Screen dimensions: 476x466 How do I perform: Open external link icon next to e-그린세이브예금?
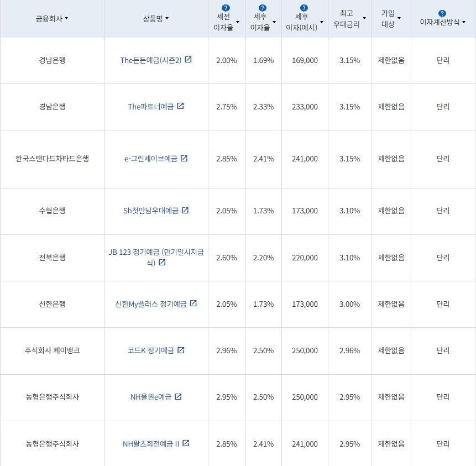[184, 159]
